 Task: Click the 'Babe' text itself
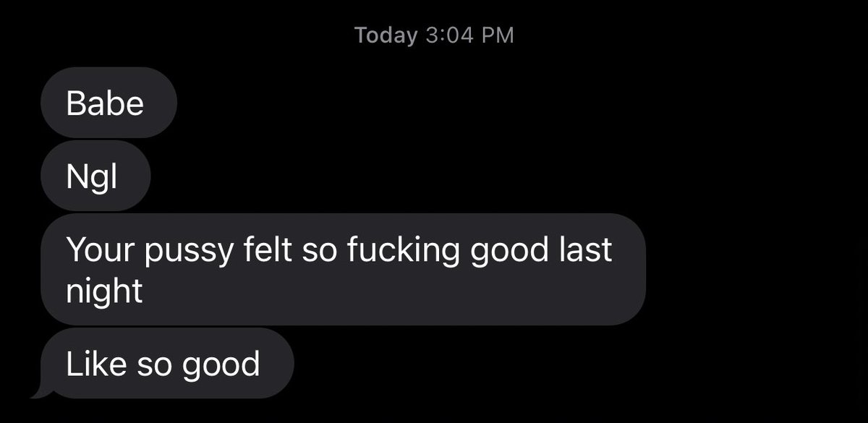click(x=105, y=103)
